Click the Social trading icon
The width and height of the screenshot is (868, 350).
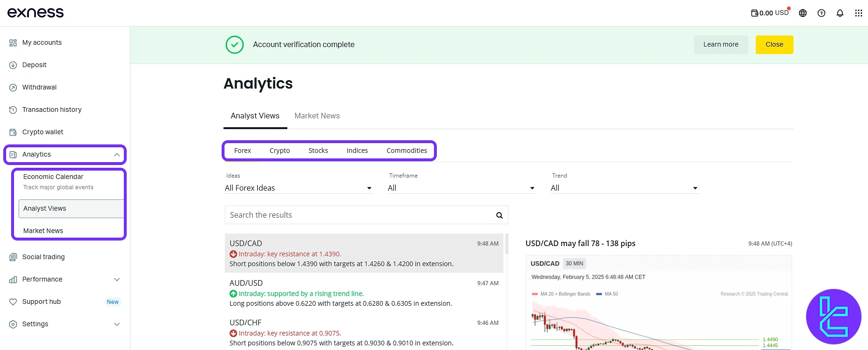click(x=13, y=257)
